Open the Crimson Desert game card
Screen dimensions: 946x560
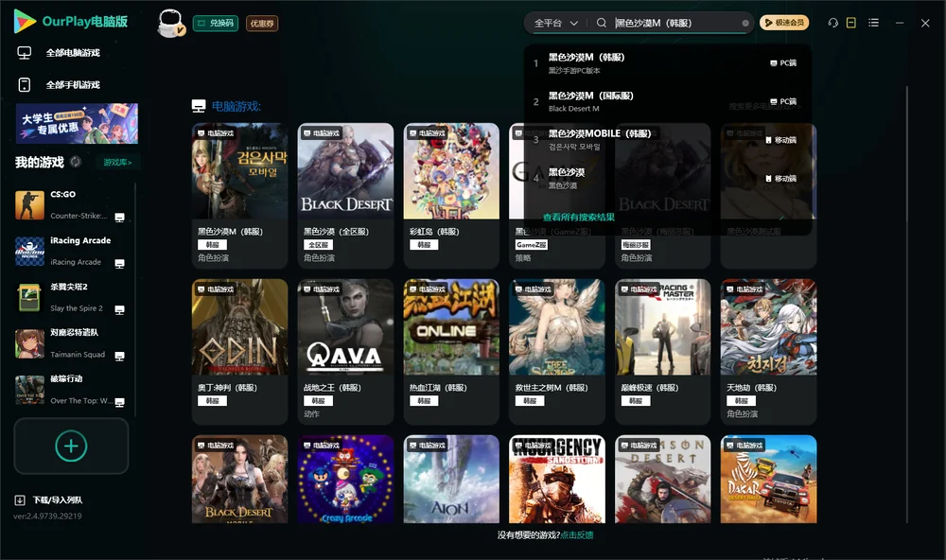pos(663,480)
